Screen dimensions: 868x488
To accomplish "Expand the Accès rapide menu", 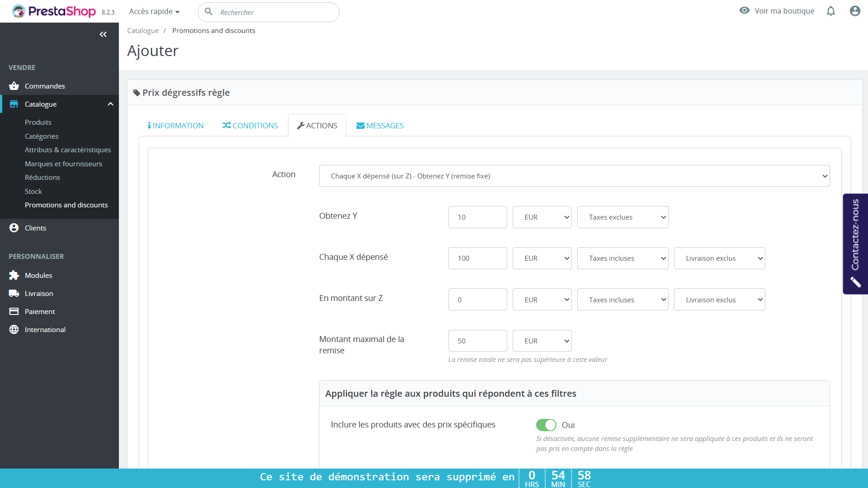I will (154, 11).
